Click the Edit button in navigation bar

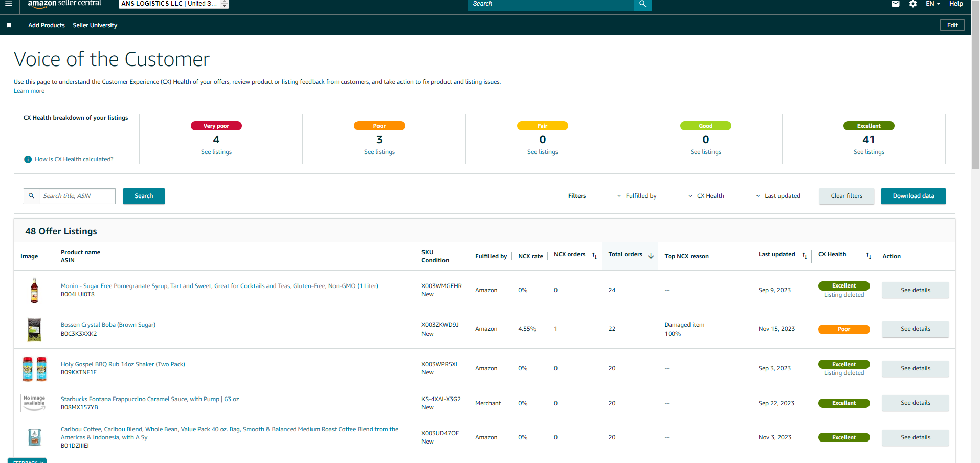point(952,25)
